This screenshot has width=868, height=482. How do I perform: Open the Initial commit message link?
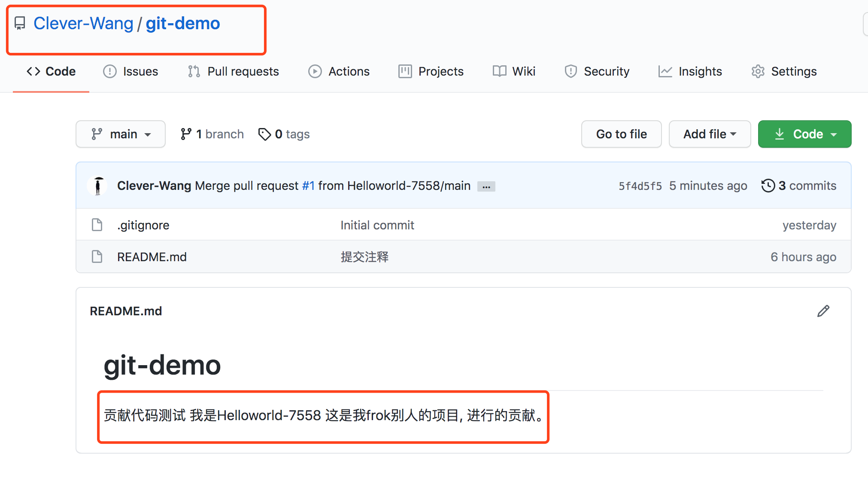377,225
